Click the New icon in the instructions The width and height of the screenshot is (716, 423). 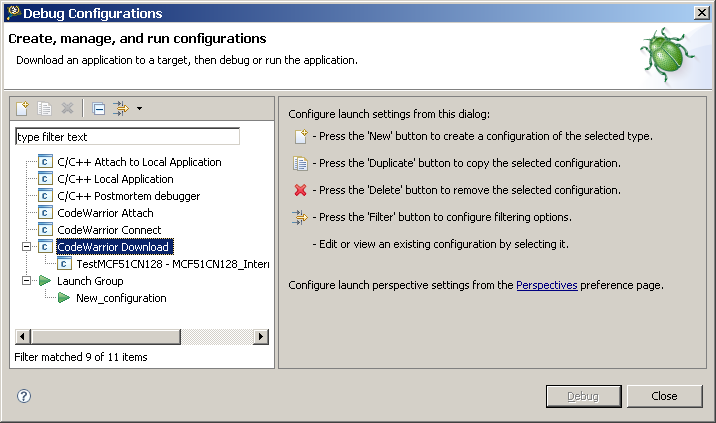click(301, 136)
